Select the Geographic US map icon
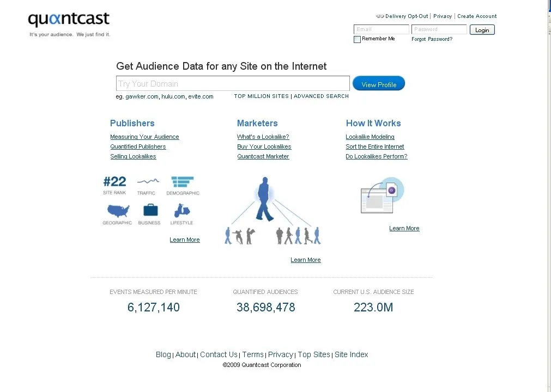The width and height of the screenshot is (551, 392). pos(117,211)
